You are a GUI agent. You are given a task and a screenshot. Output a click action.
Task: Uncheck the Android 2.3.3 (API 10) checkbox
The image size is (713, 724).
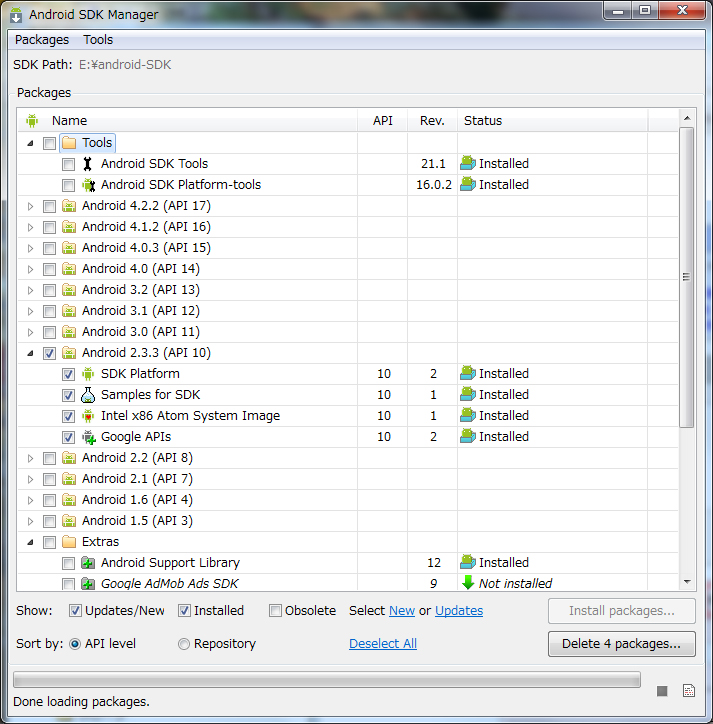pyautogui.click(x=49, y=353)
